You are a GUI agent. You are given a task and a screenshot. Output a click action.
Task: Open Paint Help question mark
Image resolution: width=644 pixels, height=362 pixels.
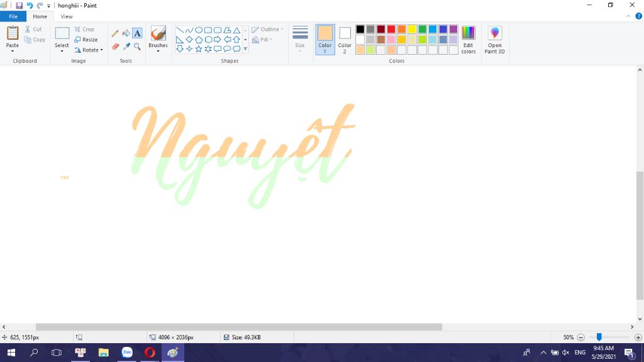(x=639, y=16)
